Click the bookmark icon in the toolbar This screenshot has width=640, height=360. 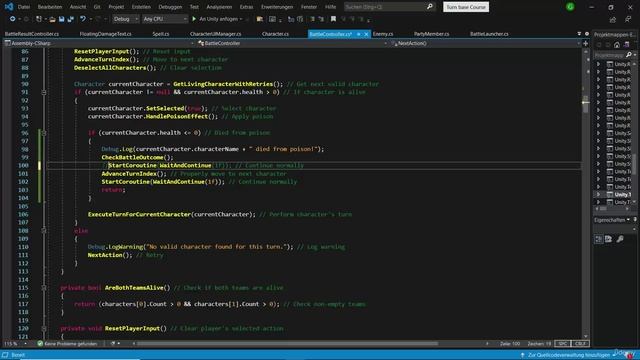pyautogui.click(x=333, y=19)
